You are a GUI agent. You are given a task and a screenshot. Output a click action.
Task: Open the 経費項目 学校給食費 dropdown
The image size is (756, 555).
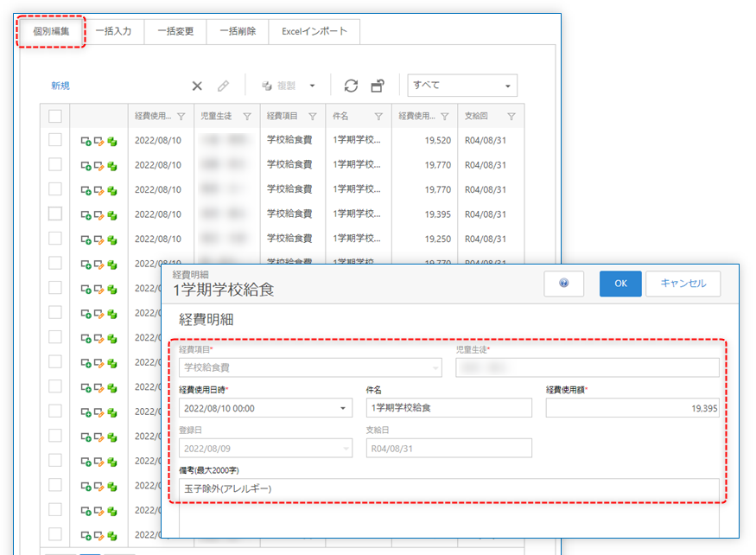coord(435,367)
